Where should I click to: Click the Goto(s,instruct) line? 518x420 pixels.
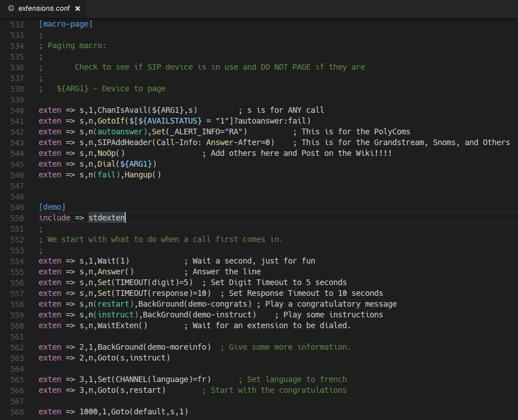tap(104, 358)
